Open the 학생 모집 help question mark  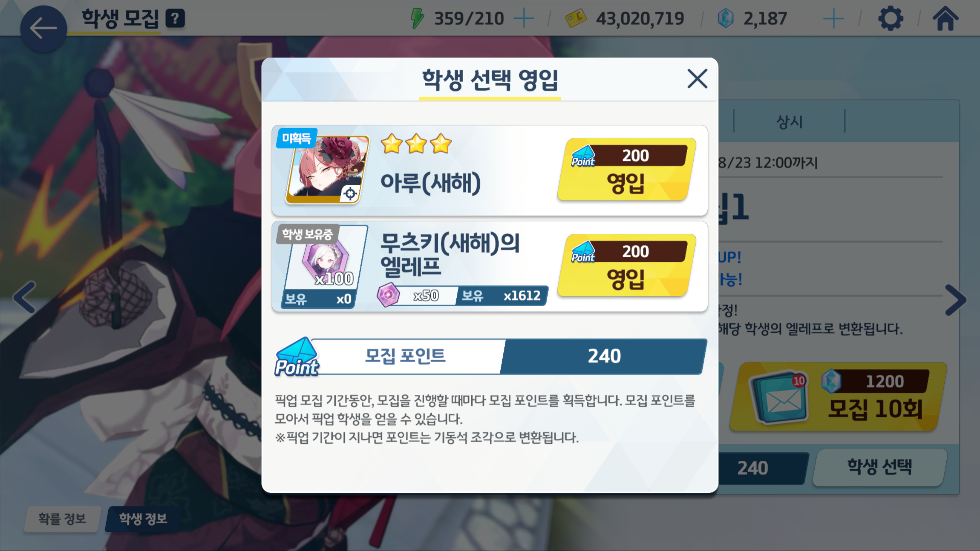point(175,18)
